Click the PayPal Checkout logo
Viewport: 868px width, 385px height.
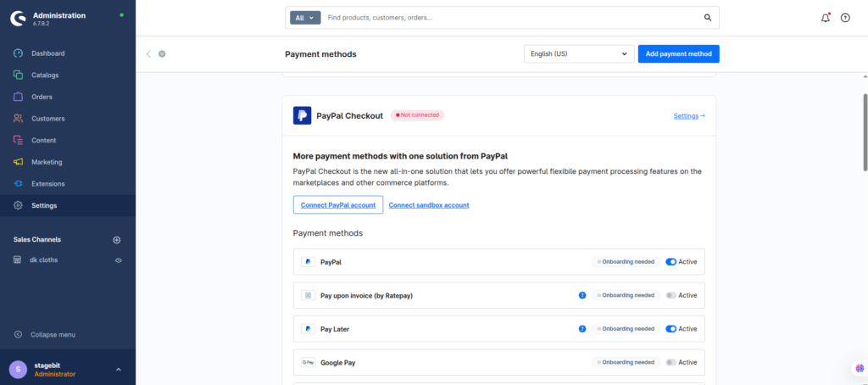pyautogui.click(x=303, y=116)
